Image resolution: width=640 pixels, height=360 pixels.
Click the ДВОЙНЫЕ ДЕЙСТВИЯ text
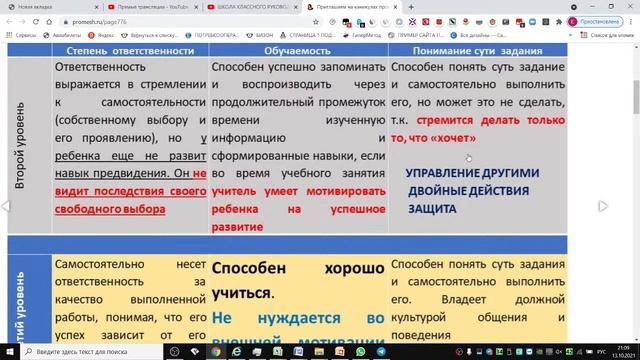click(x=469, y=191)
